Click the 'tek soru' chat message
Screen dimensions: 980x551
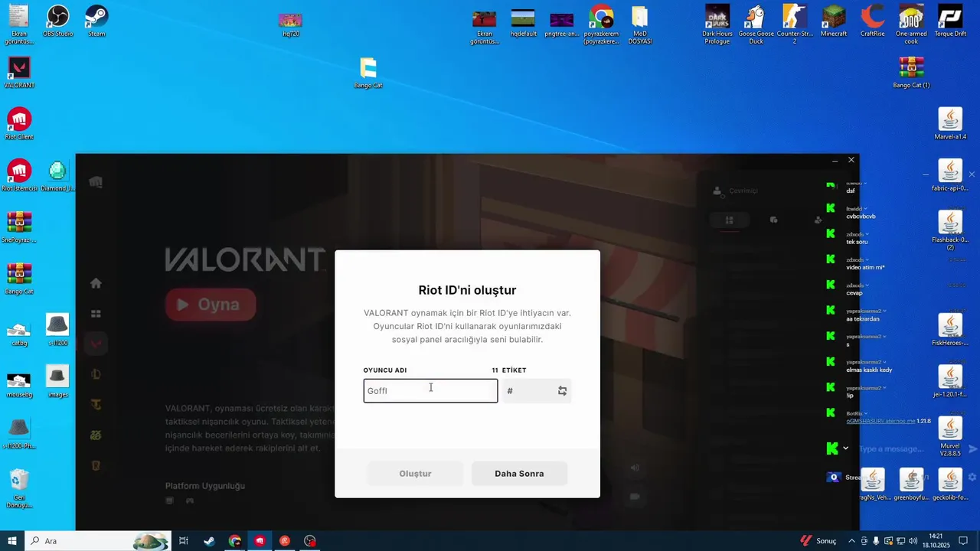(857, 242)
